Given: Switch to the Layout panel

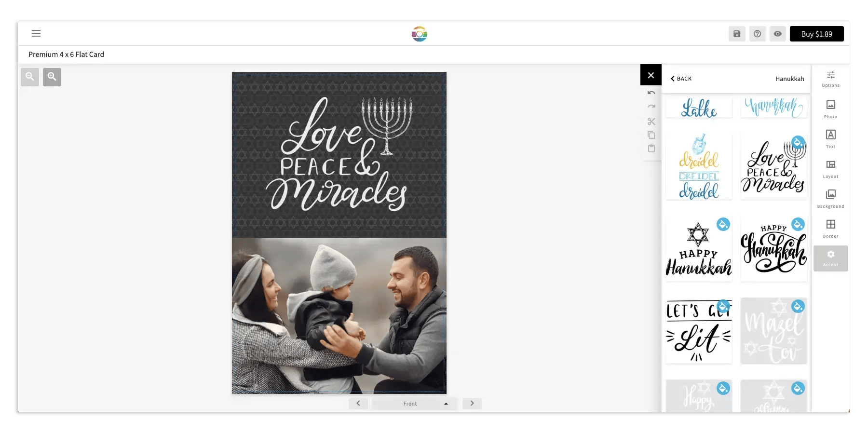Looking at the screenshot, I should (830, 167).
